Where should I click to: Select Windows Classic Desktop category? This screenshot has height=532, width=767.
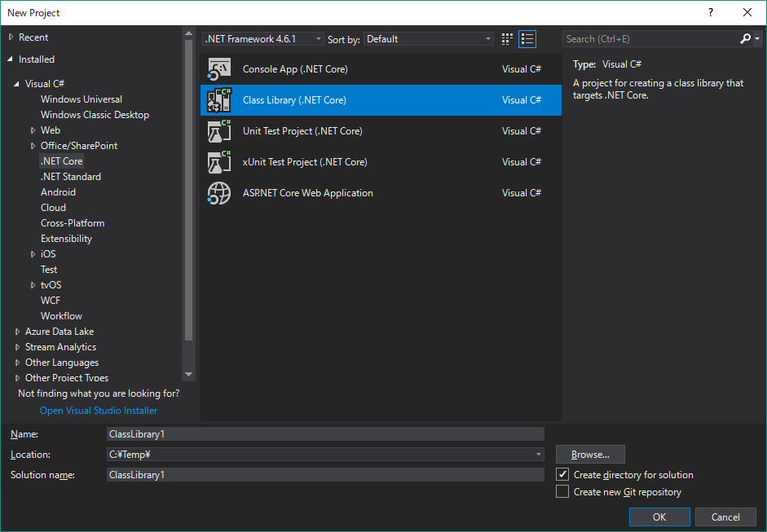pyautogui.click(x=95, y=115)
